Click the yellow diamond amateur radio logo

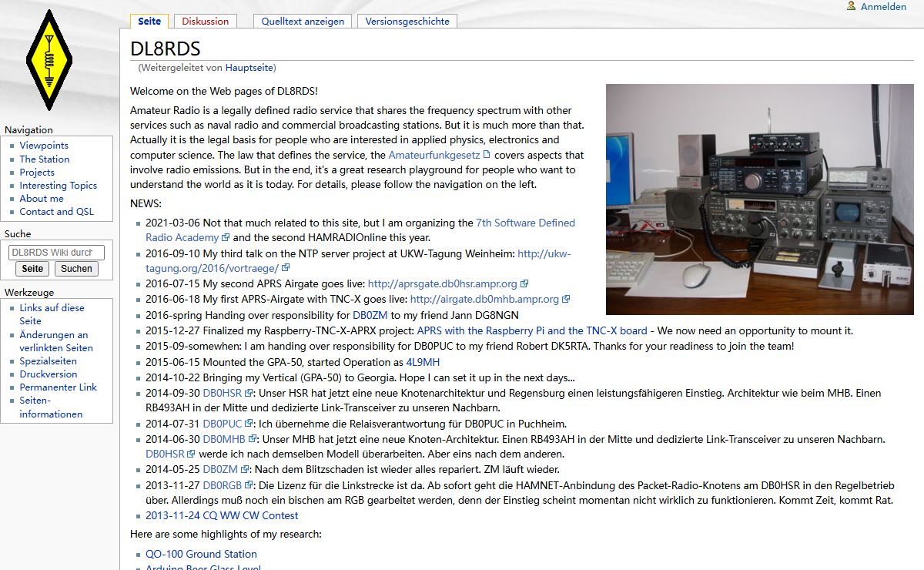49,60
